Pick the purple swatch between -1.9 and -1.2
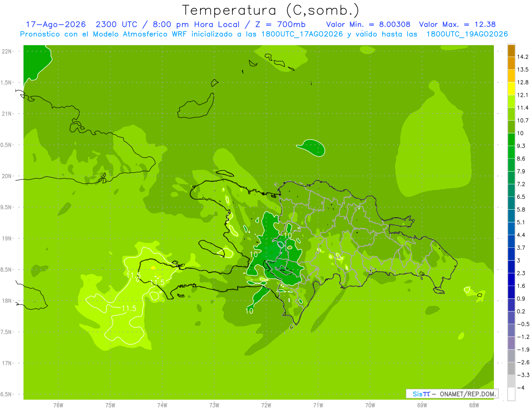The width and height of the screenshot is (532, 411). click(511, 343)
